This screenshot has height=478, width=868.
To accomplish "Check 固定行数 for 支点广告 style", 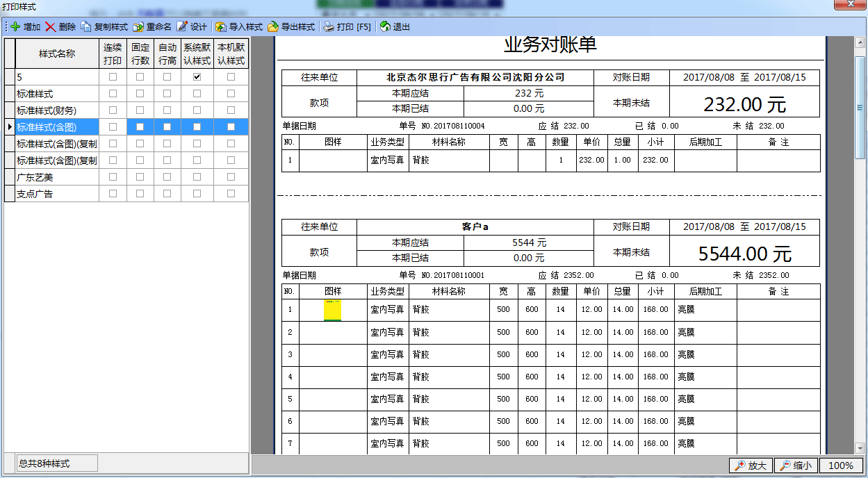I will click(140, 193).
